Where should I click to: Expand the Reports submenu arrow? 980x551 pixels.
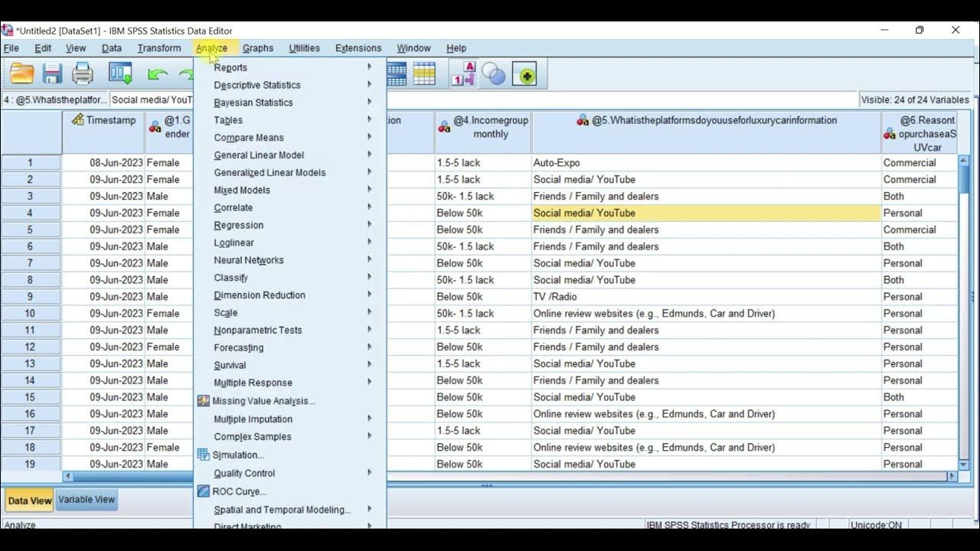(x=369, y=67)
